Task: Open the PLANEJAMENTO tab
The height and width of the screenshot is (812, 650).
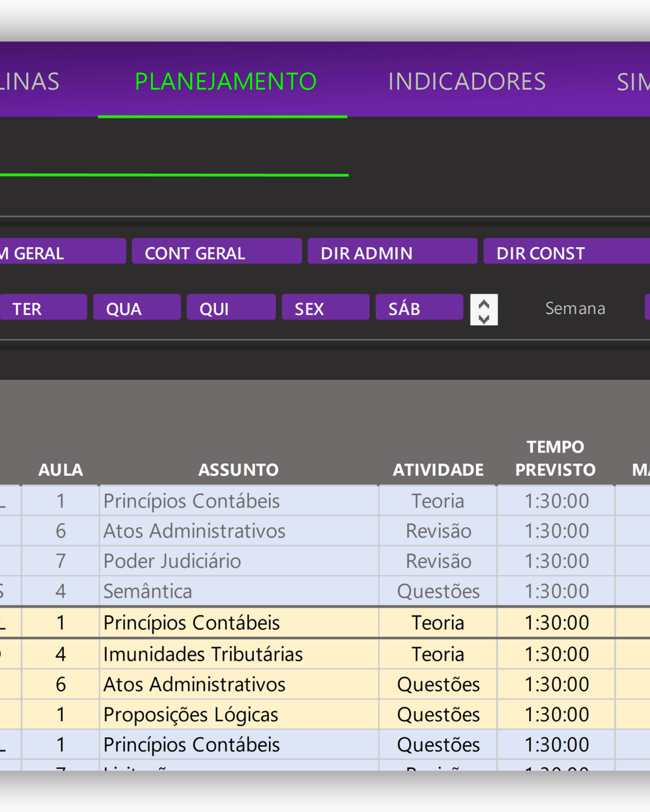Action: point(225,81)
